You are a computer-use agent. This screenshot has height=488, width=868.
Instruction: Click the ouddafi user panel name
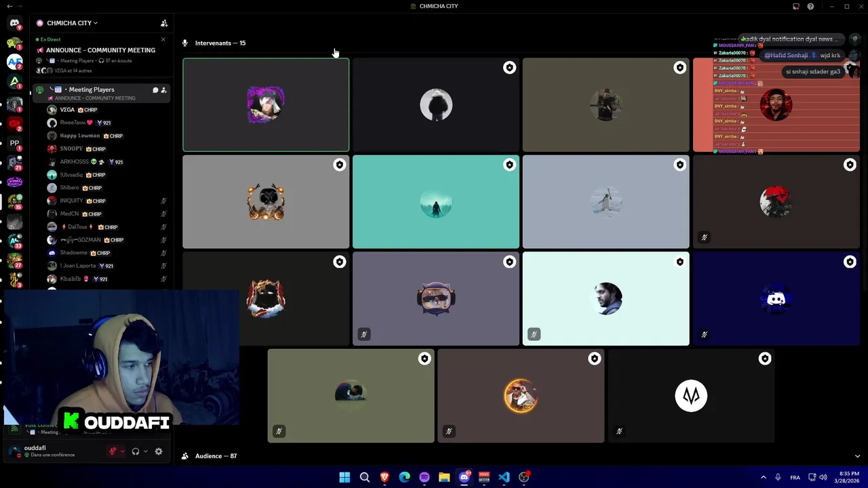[x=35, y=448]
